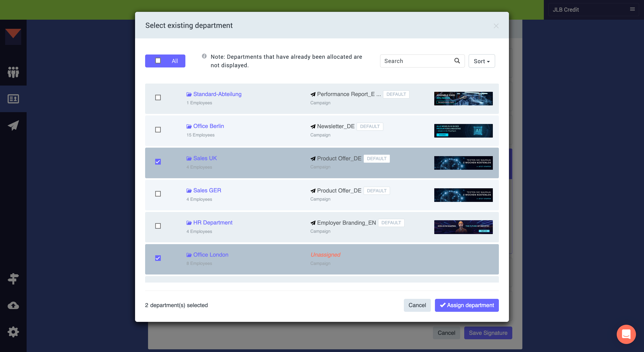Click the info icon beside the note text
The height and width of the screenshot is (352, 644).
(x=204, y=56)
